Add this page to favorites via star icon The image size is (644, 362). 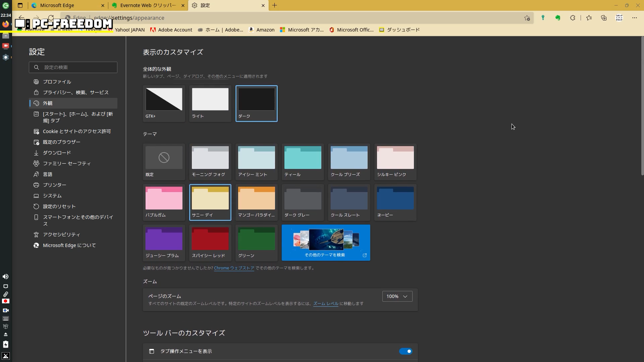(527, 18)
